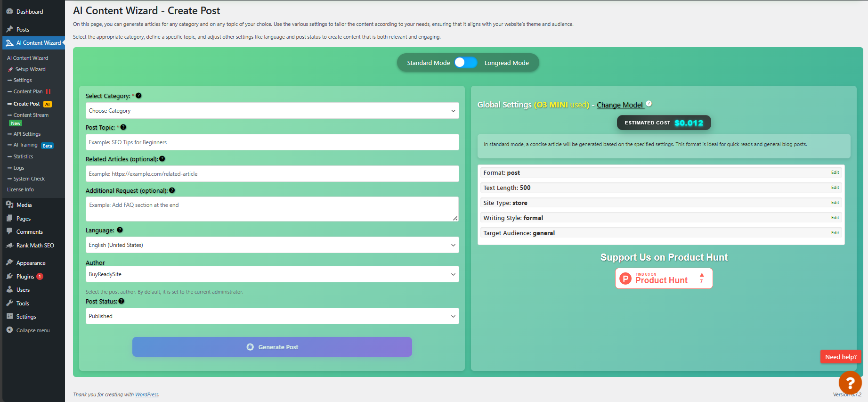Viewport: 868px width, 402px height.
Task: Click the Need help? button
Action: 841,357
